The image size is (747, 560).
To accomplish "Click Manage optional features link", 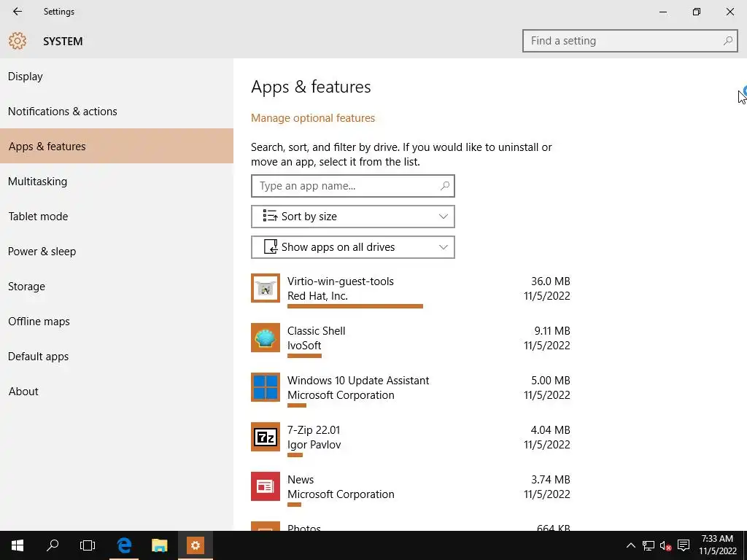I will point(313,118).
